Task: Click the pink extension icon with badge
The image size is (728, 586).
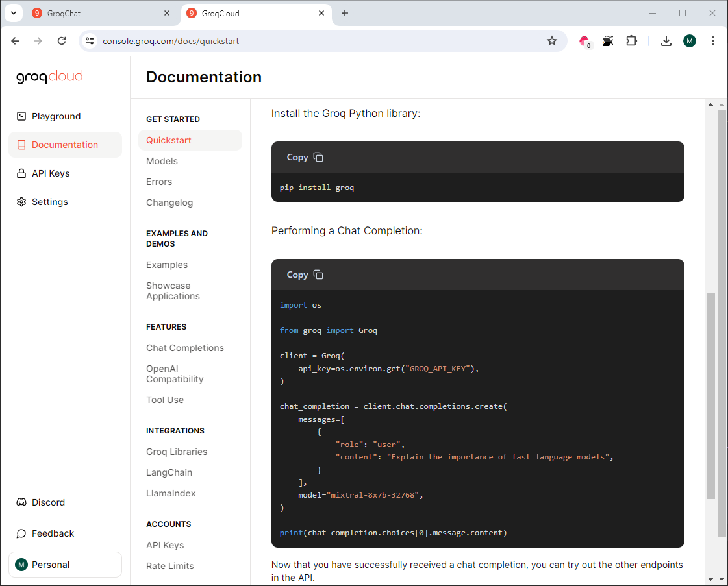Action: (x=584, y=42)
